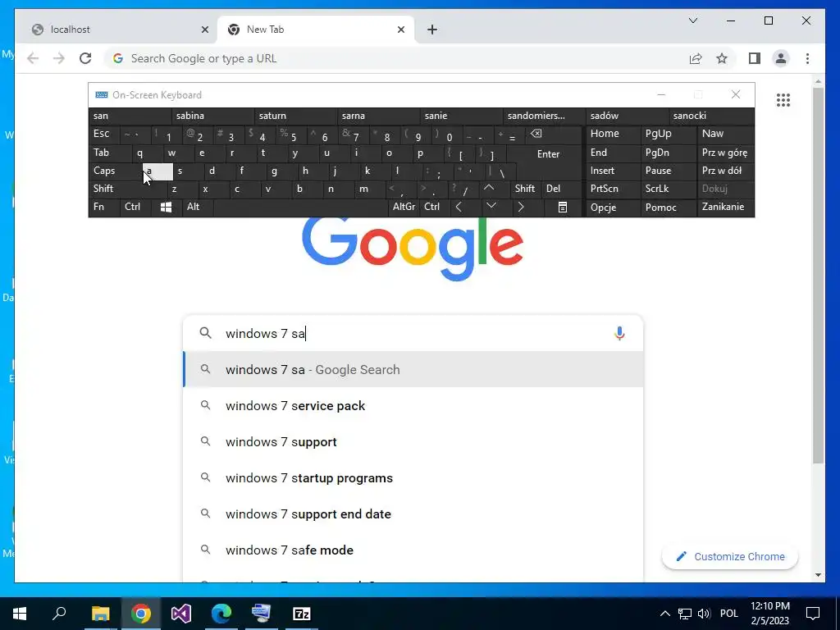Open a new tab with the plus button
The height and width of the screenshot is (630, 840).
pos(432,30)
